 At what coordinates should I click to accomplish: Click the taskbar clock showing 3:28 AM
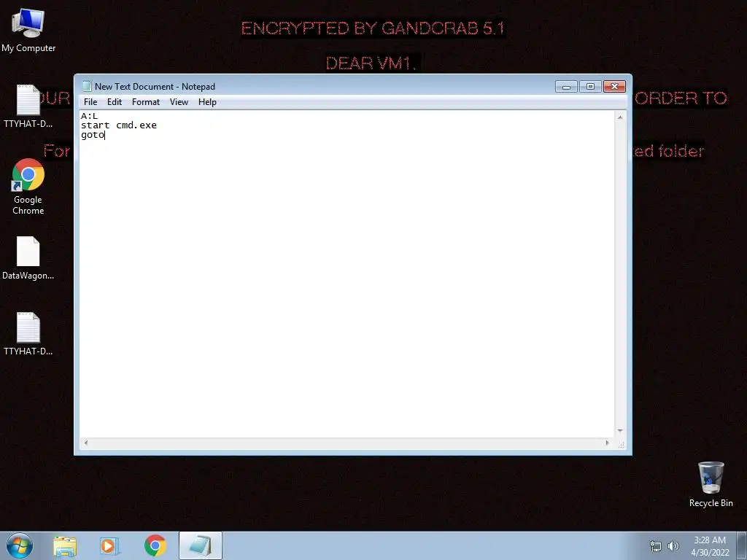[x=710, y=546]
